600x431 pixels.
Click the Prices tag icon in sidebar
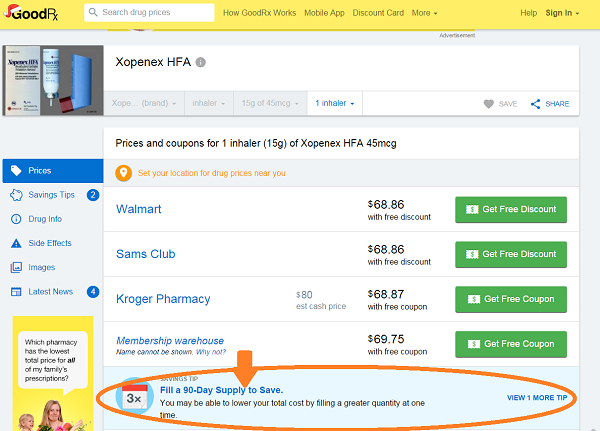[16, 171]
